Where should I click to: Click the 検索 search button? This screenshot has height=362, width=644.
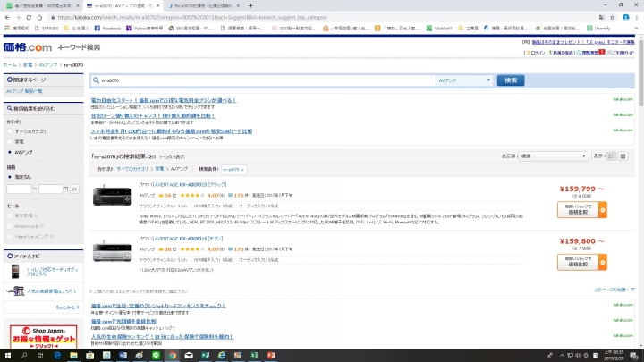pos(511,80)
